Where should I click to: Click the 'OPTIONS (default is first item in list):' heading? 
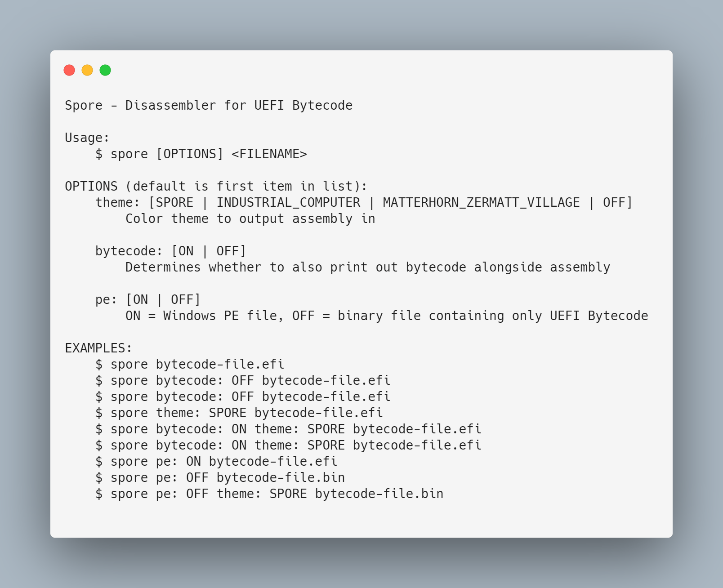point(216,186)
